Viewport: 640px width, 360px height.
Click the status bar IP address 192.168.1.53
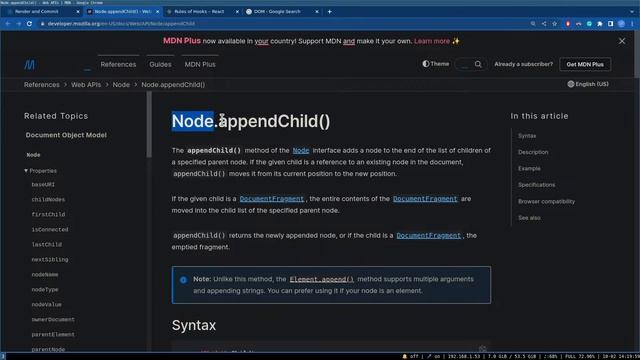(464, 356)
